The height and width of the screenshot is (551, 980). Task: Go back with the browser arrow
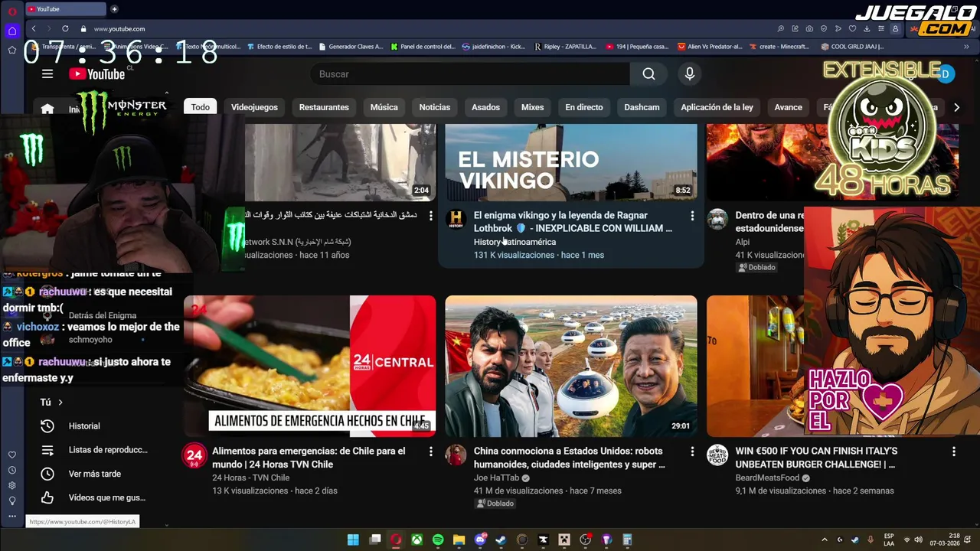(34, 28)
